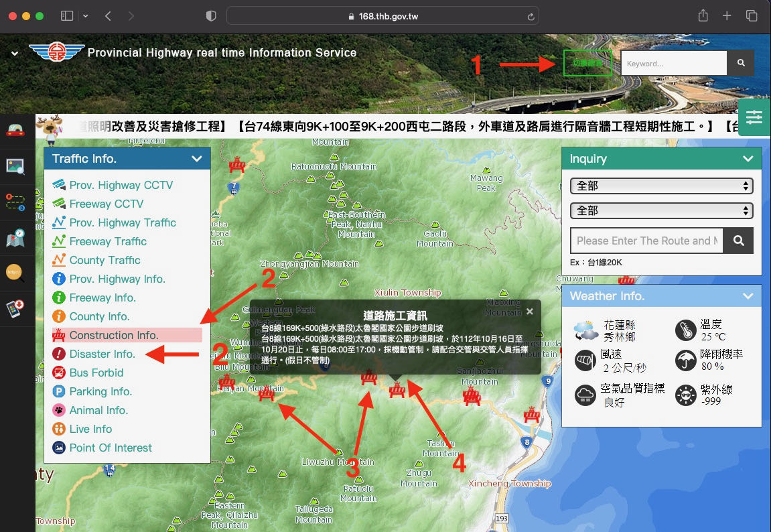Click the privacy shield icon in Safari
The height and width of the screenshot is (532, 771).
pyautogui.click(x=211, y=16)
